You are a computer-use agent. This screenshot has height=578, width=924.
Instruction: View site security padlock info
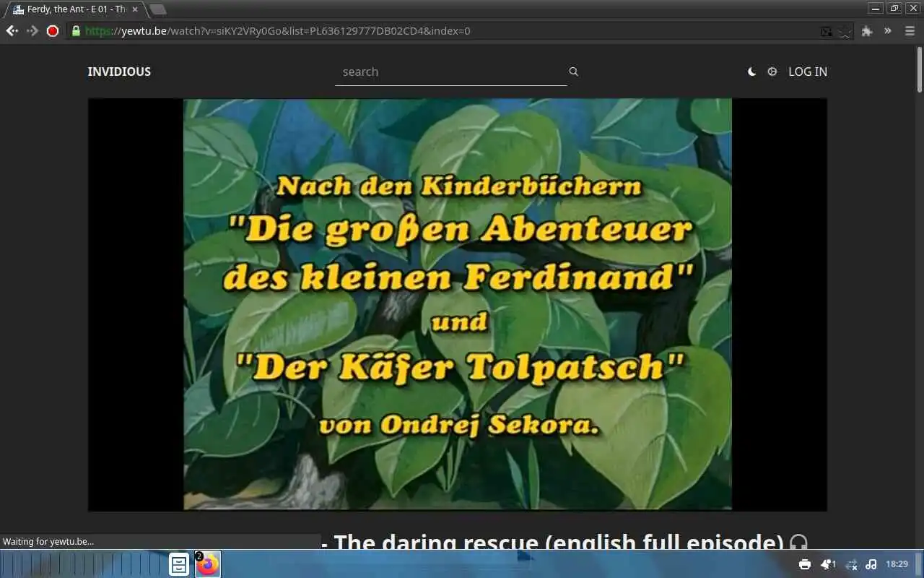(76, 31)
